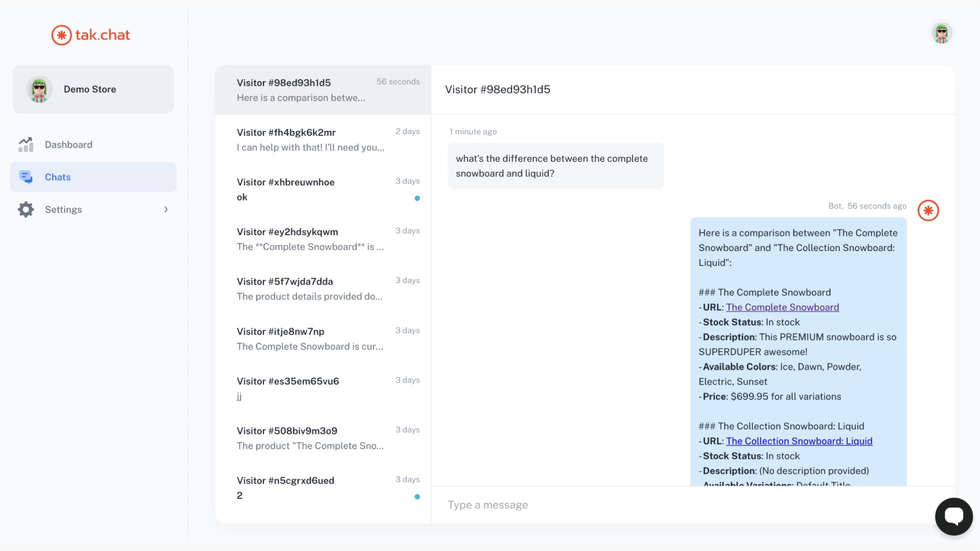Image resolution: width=980 pixels, height=551 pixels.
Task: Expand the Settings submenu chevron
Action: point(165,209)
